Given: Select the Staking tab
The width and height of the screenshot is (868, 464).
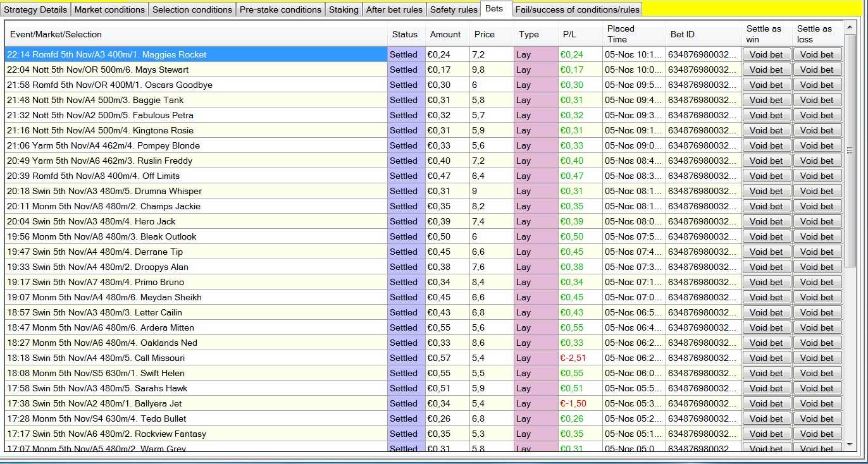Looking at the screenshot, I should tap(344, 9).
